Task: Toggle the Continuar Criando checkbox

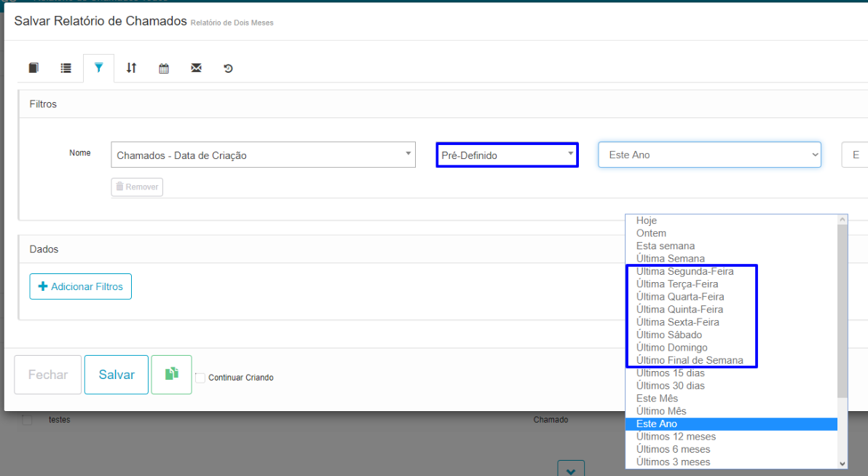Action: (x=200, y=378)
